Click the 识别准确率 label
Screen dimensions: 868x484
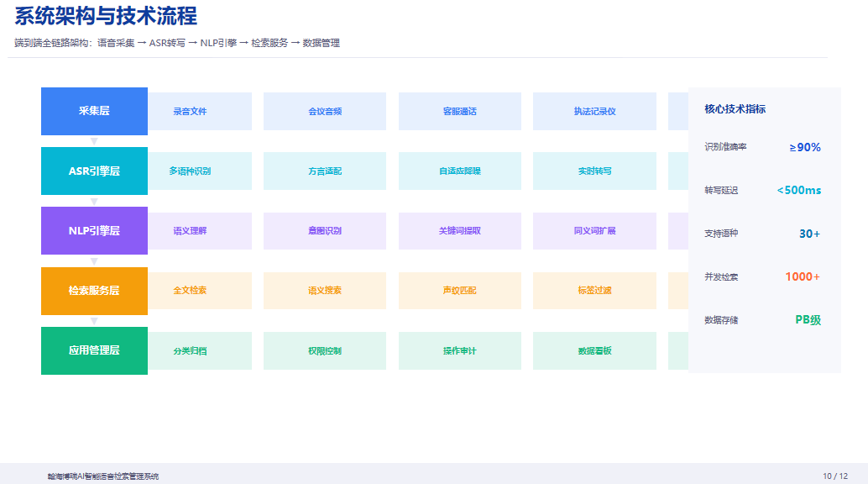[725, 147]
